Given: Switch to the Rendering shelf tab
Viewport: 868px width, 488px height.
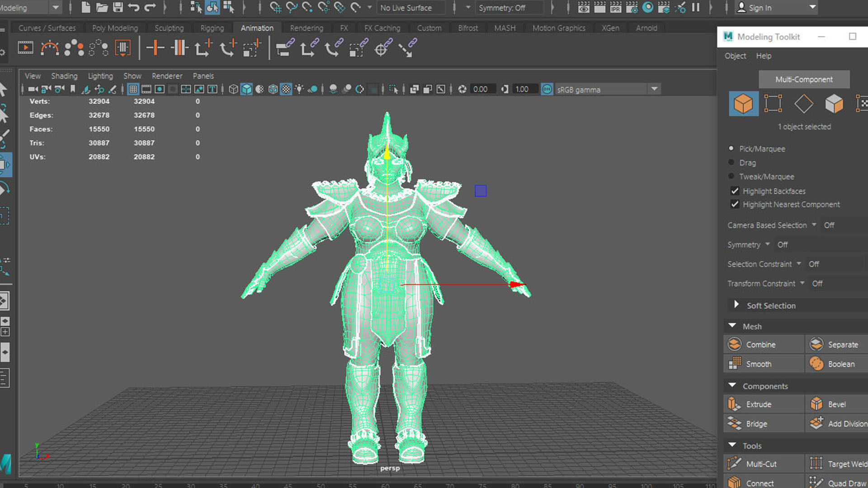Looking at the screenshot, I should (x=307, y=28).
